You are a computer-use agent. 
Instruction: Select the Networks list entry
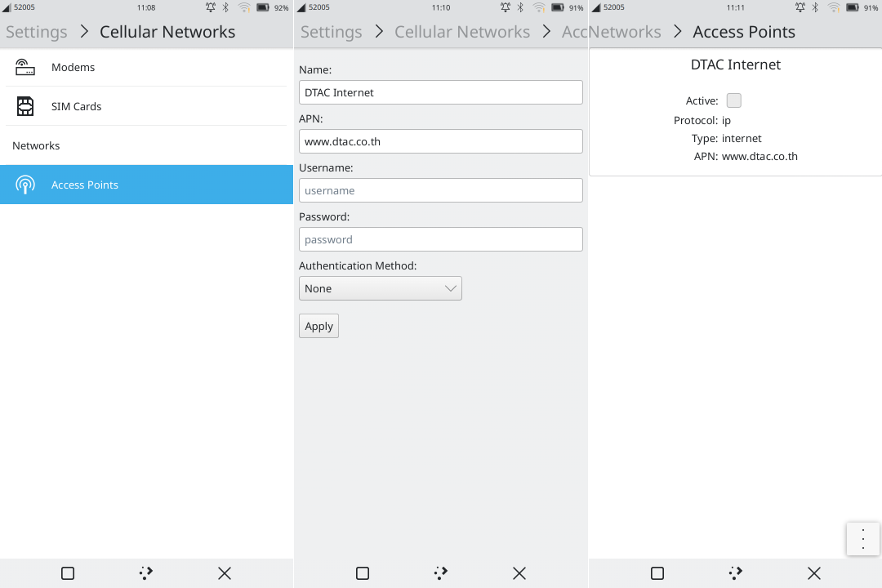pos(146,145)
